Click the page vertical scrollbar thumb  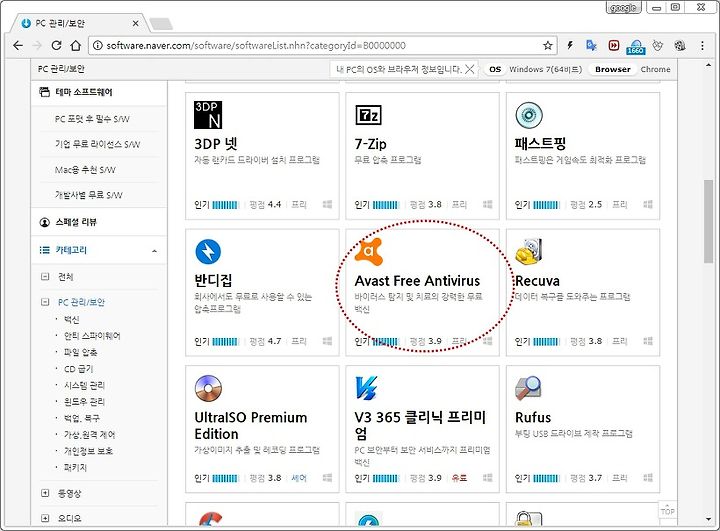[708, 221]
